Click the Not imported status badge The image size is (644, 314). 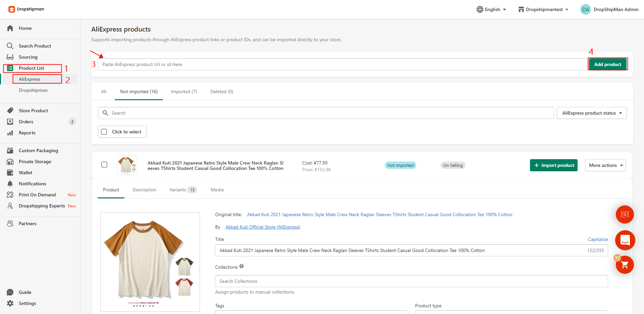coord(400,165)
